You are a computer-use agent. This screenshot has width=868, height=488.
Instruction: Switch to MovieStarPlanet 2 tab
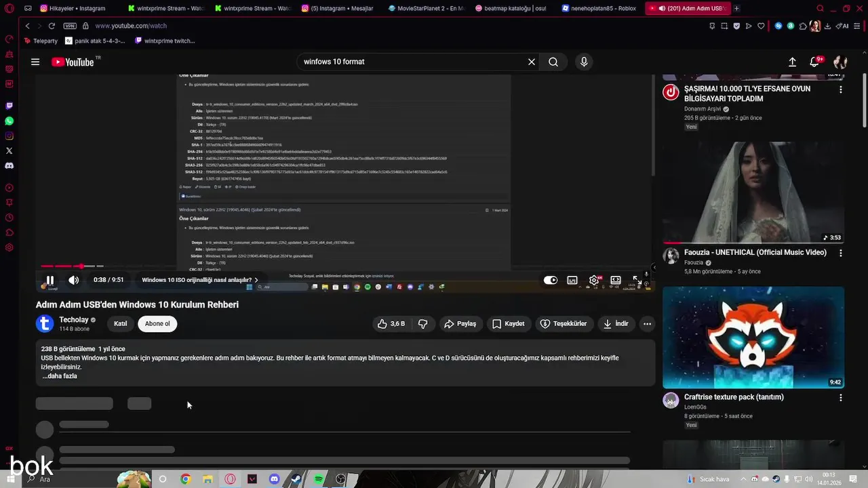point(426,8)
